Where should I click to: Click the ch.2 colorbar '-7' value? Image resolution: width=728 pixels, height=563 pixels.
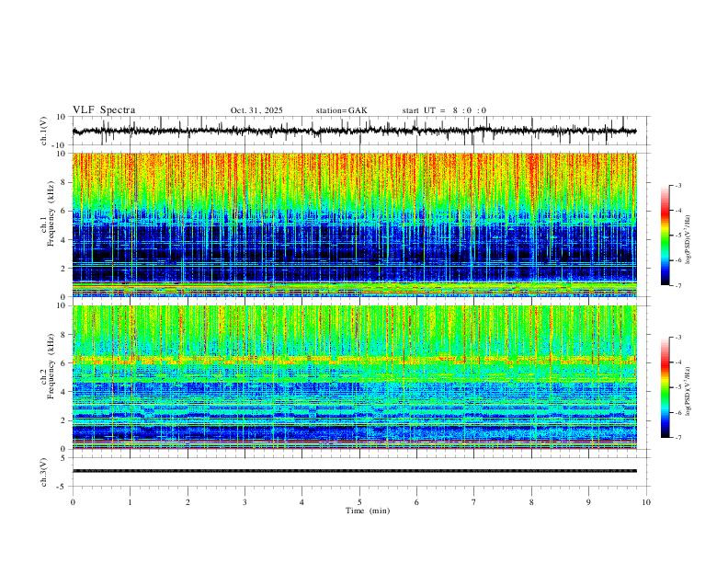pos(678,438)
